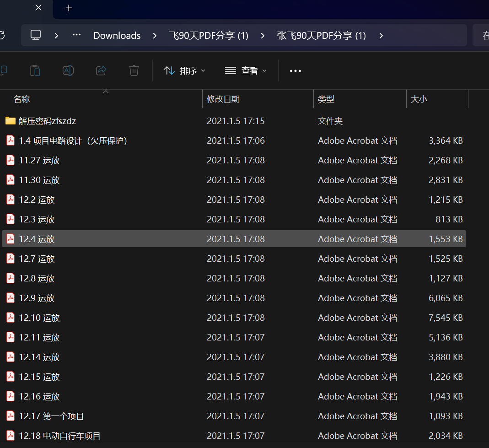Select PDF icon of 11.30 运放

[11, 180]
